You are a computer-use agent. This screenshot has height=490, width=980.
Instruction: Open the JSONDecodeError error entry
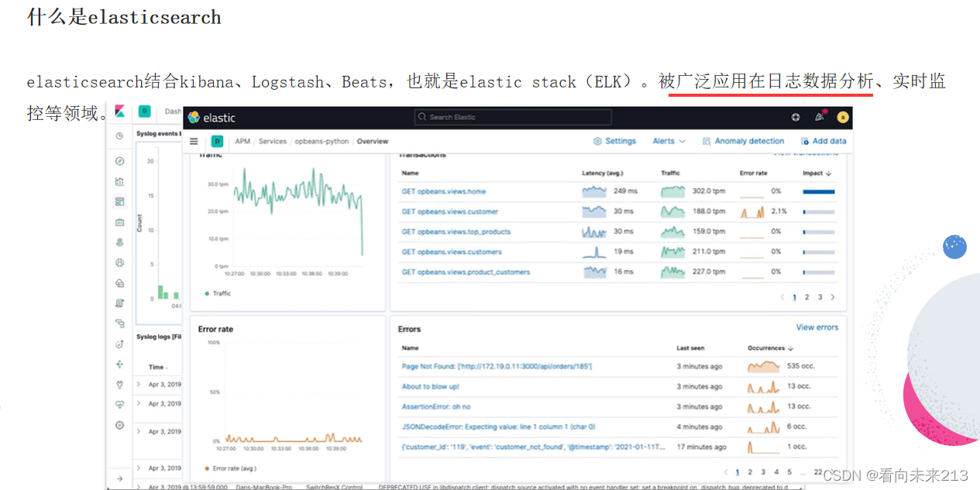point(498,427)
